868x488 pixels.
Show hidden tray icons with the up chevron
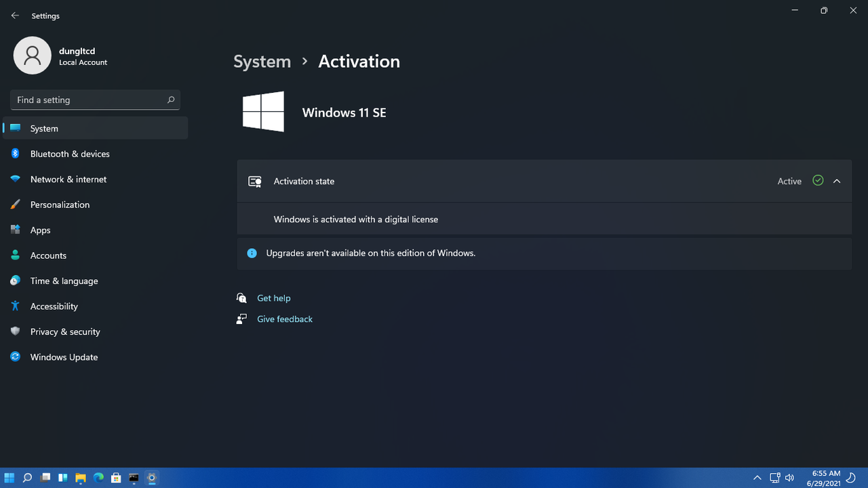click(757, 478)
